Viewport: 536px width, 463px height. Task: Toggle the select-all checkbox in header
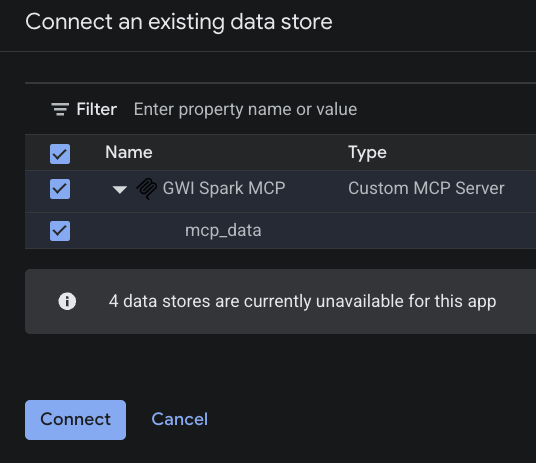coord(60,154)
